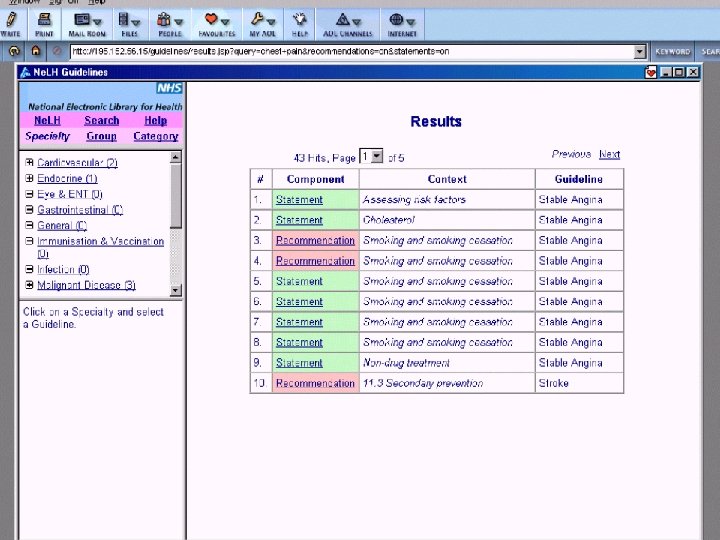The height and width of the screenshot is (540, 720).
Task: Click the 'Assessing risk factors' context cell
Action: (447, 200)
